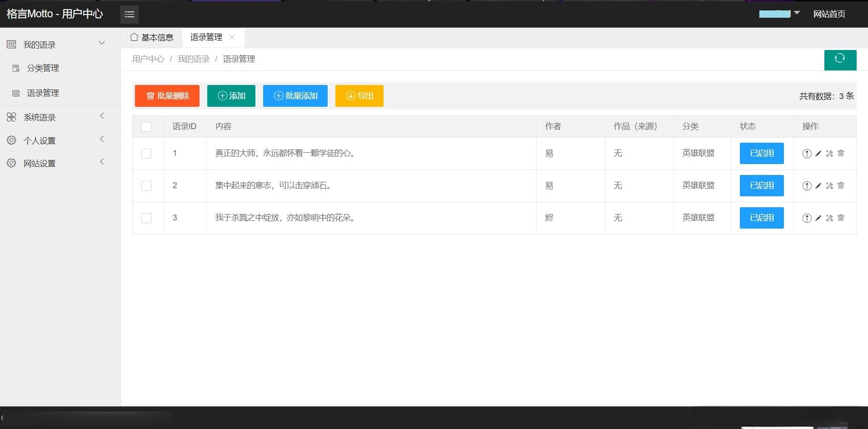Click the 内容 column header

(x=223, y=127)
